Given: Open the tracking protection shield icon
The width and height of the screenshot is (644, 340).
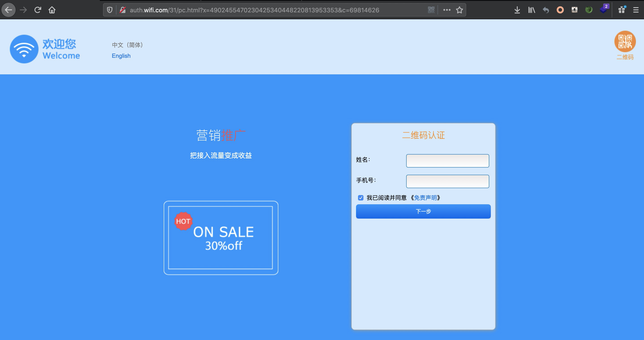Looking at the screenshot, I should click(x=109, y=10).
